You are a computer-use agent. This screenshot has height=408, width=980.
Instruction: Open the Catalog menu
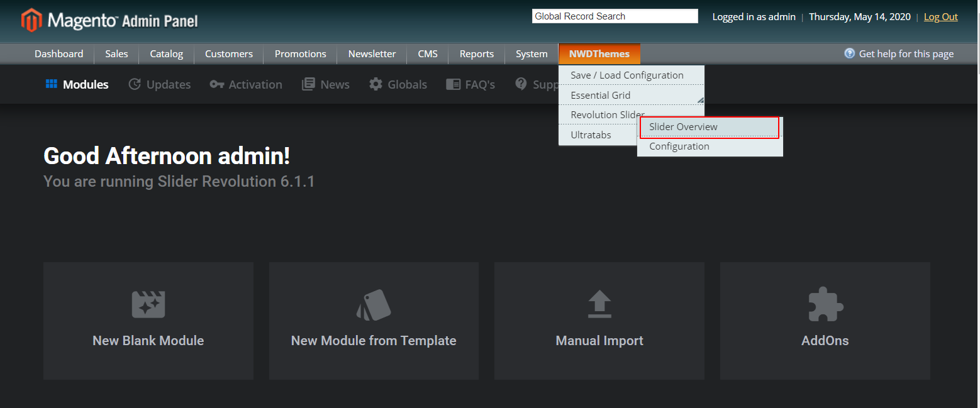tap(167, 54)
